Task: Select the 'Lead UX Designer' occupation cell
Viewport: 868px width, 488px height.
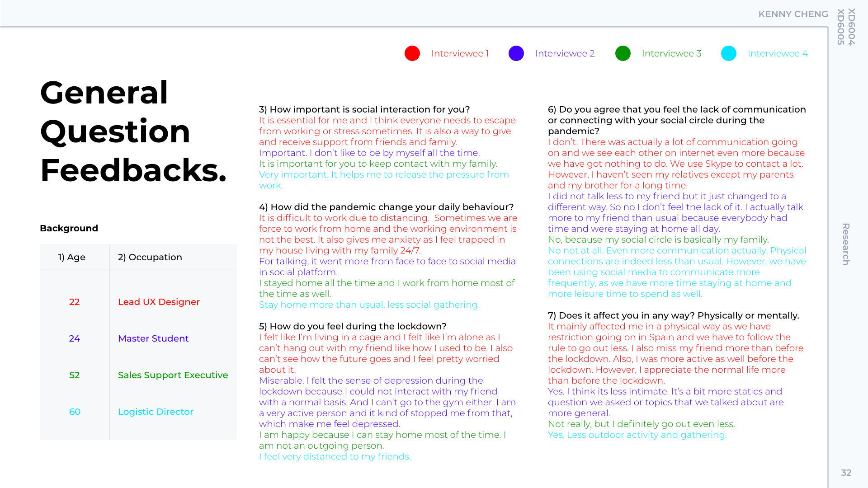Action: (159, 302)
